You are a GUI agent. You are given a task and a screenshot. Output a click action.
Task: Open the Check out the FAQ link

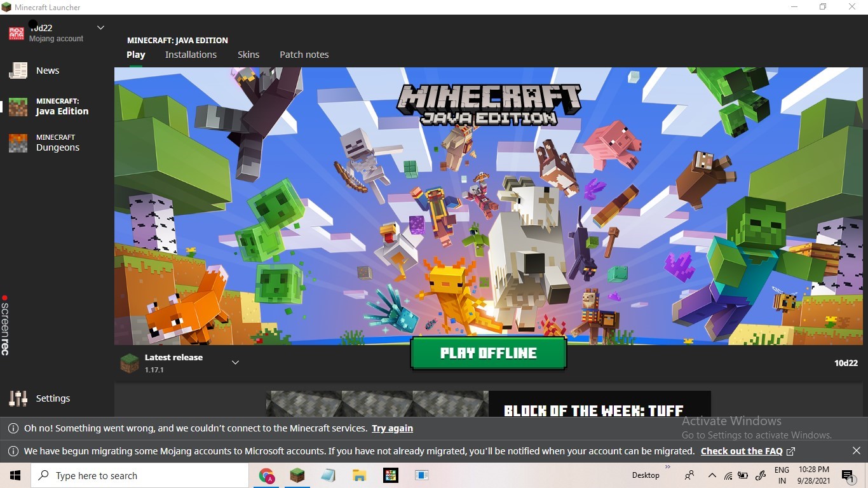click(x=742, y=451)
